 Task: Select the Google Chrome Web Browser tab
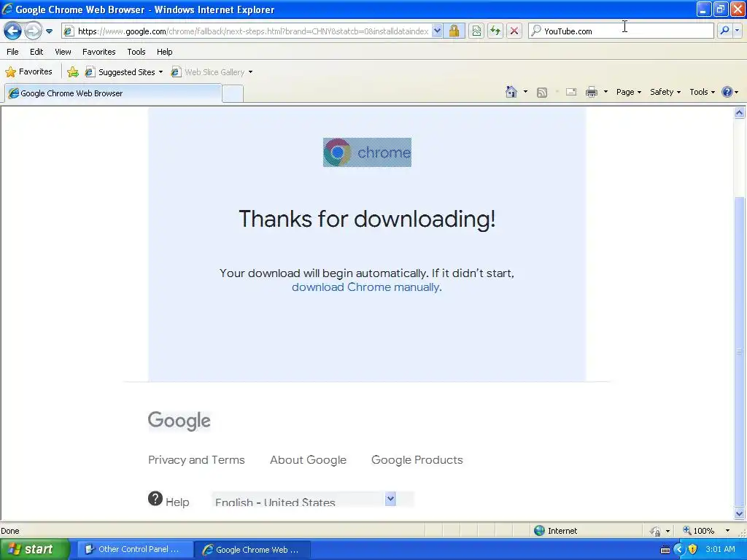[x=113, y=93]
